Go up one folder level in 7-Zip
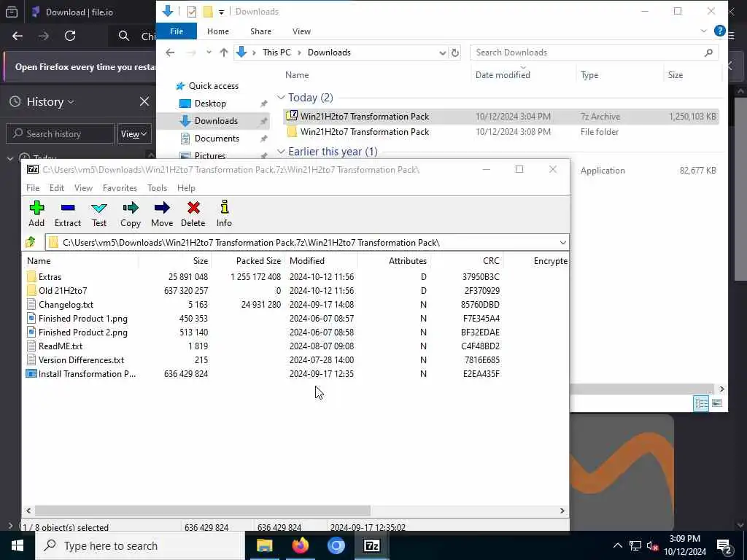 (x=31, y=242)
